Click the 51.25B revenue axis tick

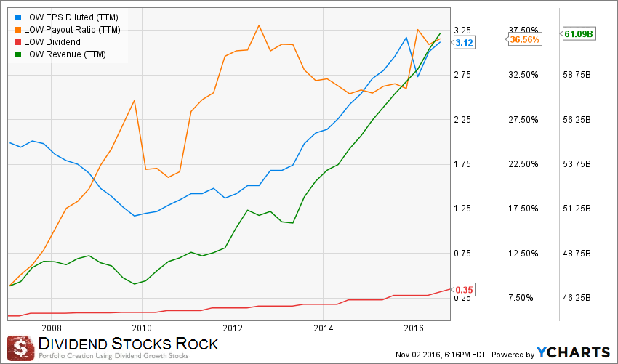tap(577, 209)
